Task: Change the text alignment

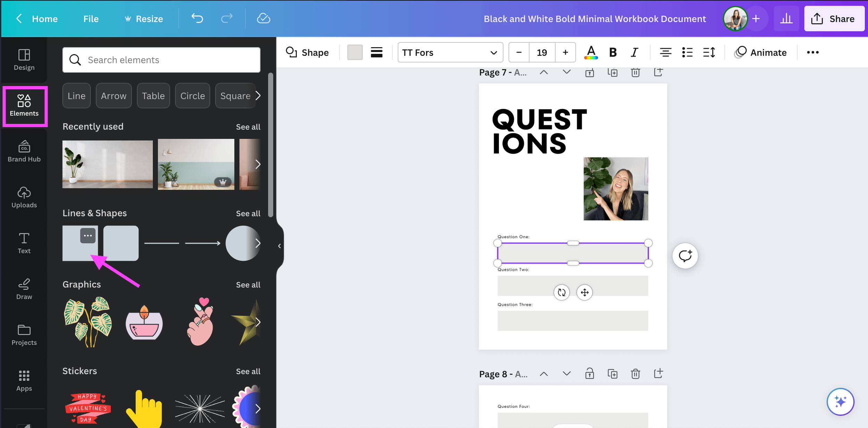Action: 665,52
